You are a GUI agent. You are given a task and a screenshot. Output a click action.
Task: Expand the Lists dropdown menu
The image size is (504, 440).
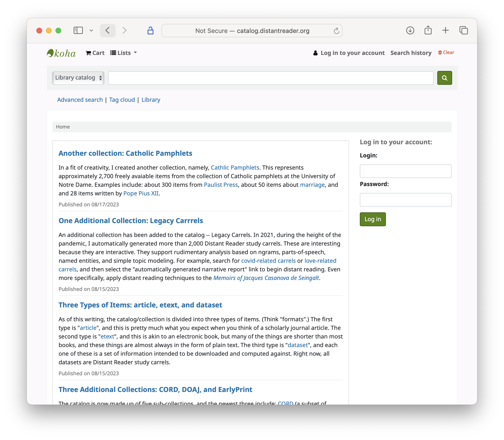point(124,53)
